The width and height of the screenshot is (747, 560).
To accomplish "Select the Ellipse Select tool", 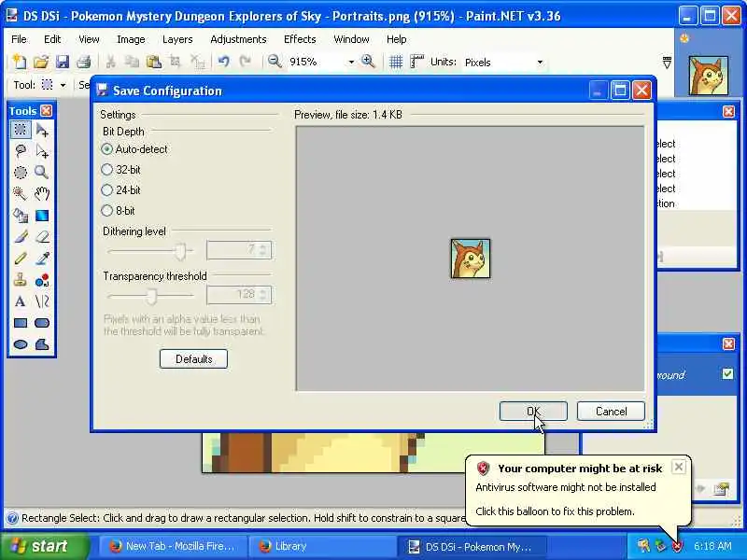I will [x=20, y=173].
